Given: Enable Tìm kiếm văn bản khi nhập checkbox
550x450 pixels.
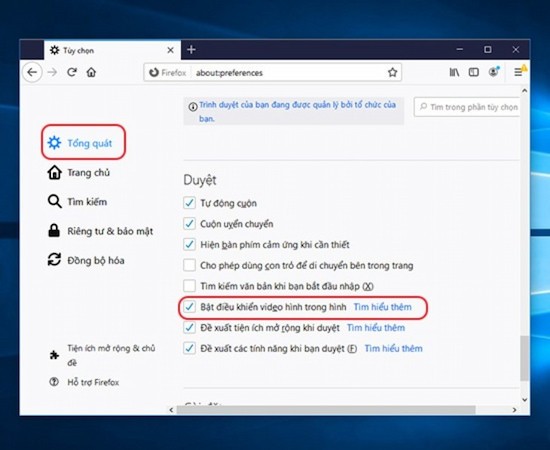Looking at the screenshot, I should point(189,286).
